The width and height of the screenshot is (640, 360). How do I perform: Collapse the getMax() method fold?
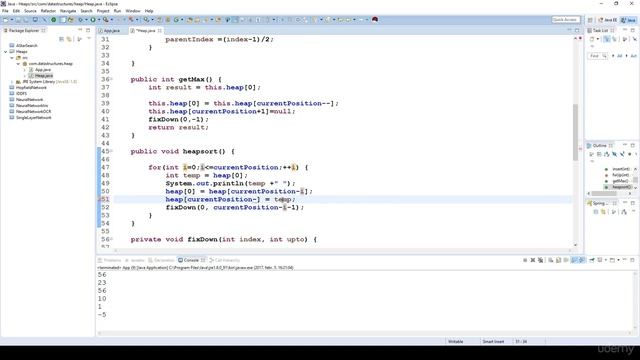tap(111, 79)
